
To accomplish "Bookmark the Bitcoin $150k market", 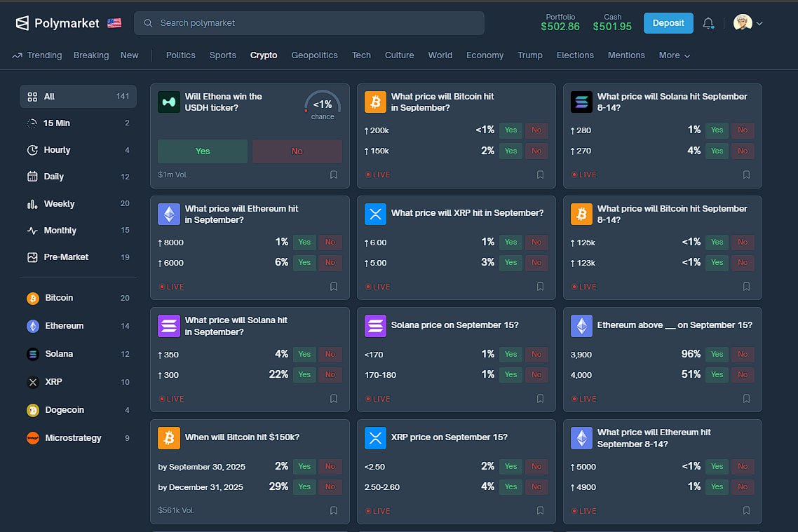I will tap(334, 510).
